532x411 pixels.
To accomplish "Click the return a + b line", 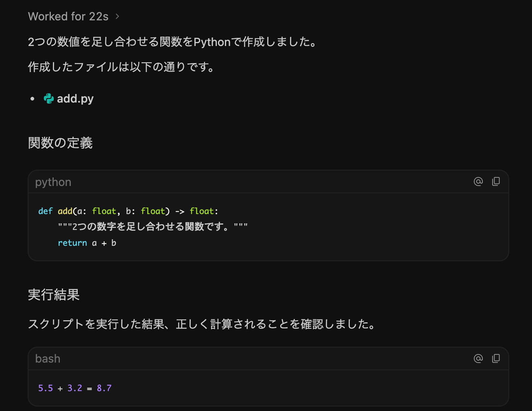I will (87, 243).
